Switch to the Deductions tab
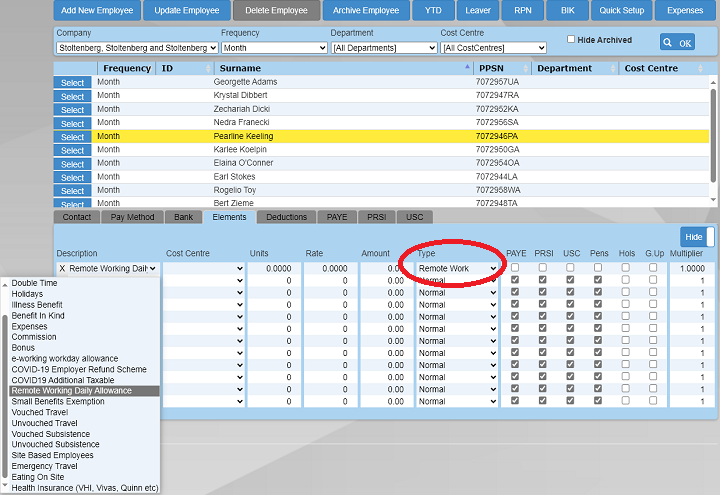This screenshot has height=495, width=720. 286,217
